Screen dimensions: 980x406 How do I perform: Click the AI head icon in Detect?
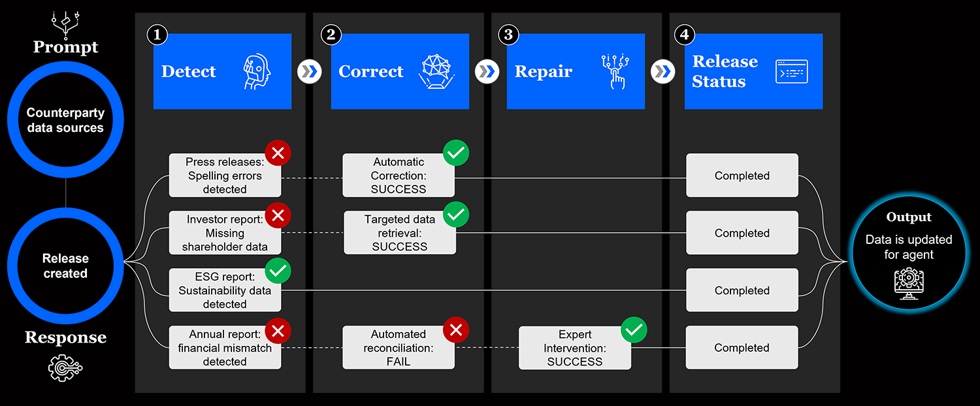tap(256, 71)
